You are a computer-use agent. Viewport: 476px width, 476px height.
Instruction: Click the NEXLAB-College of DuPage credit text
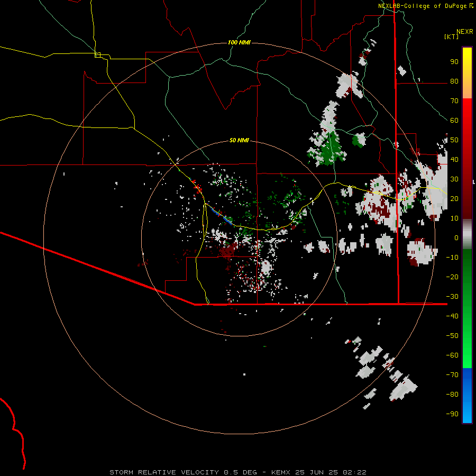(x=422, y=6)
